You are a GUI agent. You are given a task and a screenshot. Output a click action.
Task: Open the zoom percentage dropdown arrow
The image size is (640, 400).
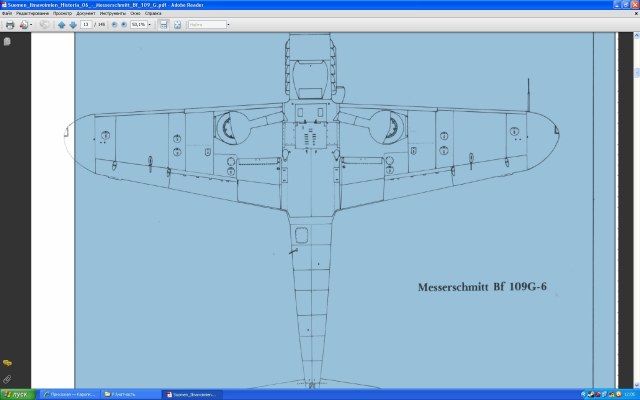(x=150, y=24)
